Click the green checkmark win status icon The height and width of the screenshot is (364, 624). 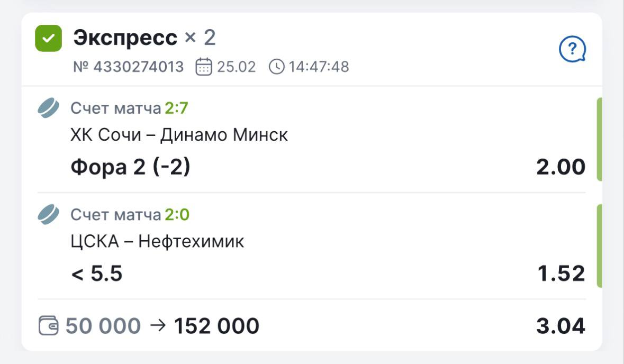point(48,38)
